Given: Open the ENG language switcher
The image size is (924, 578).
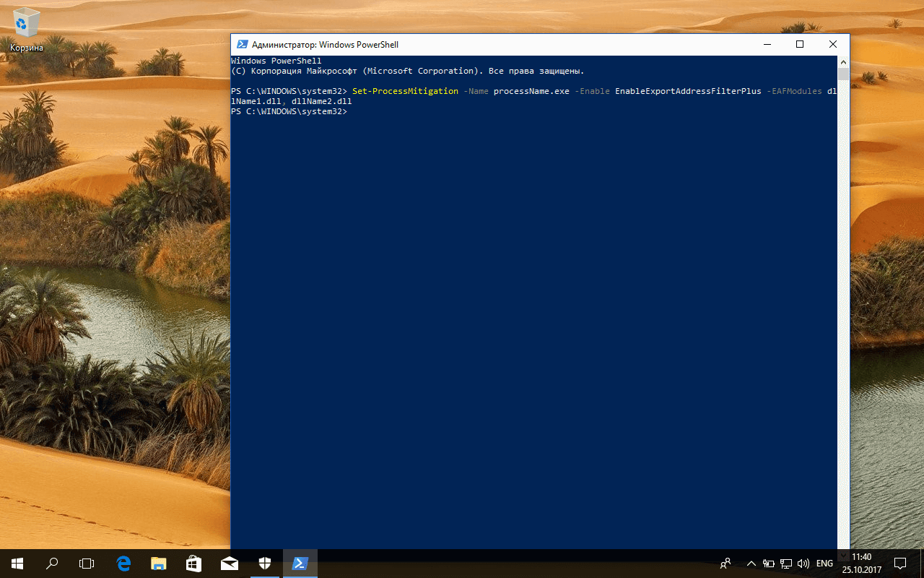Looking at the screenshot, I should tap(824, 563).
